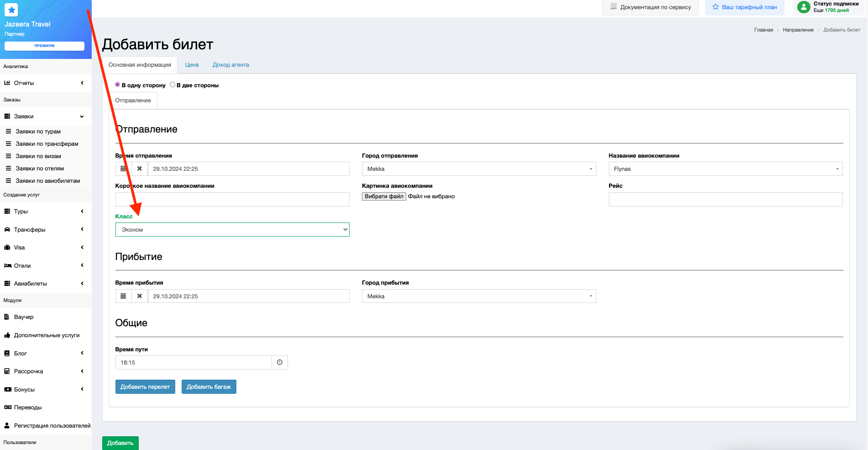Click the calendar icon for arrival time
The height and width of the screenshot is (450, 868).
point(123,296)
